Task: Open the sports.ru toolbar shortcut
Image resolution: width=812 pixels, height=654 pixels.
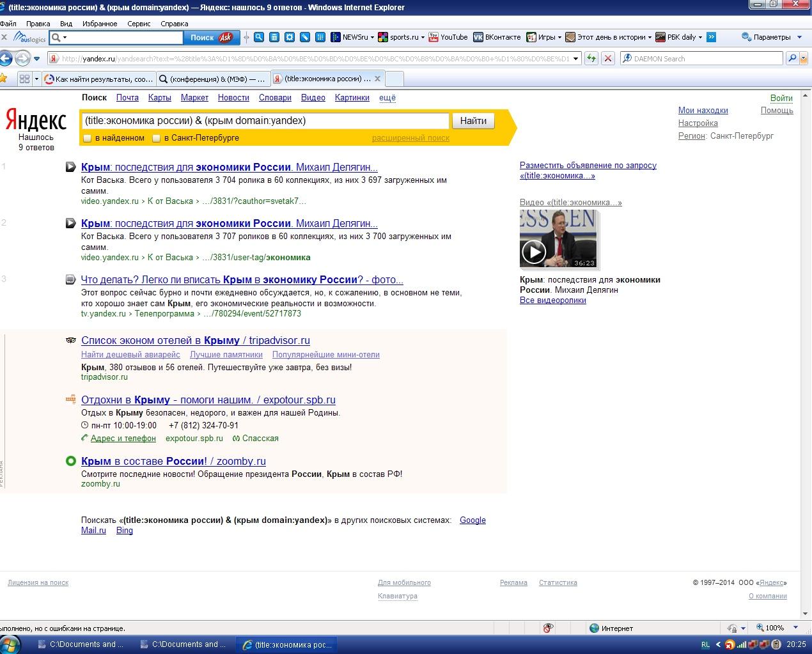Action: point(401,37)
